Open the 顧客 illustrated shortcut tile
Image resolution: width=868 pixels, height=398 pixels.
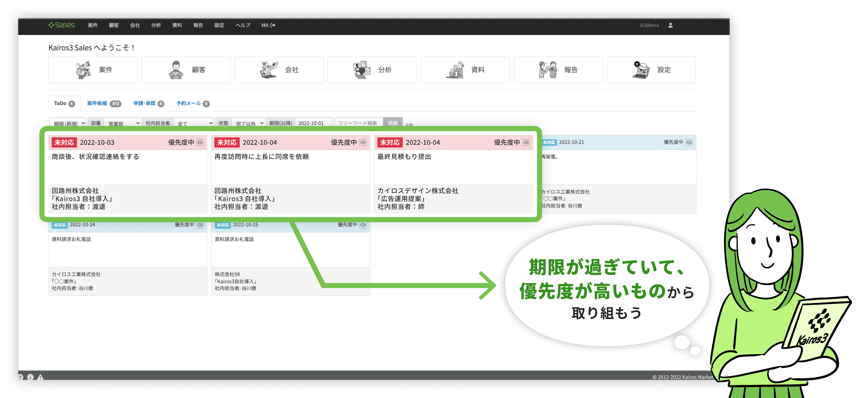[186, 70]
